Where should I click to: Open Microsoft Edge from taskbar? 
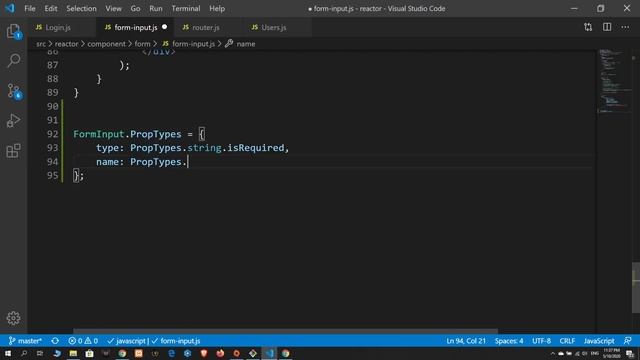click(x=171, y=353)
